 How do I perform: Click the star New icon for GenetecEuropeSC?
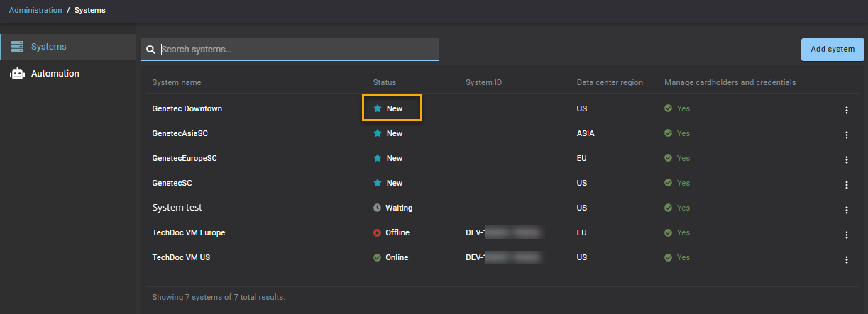[378, 158]
